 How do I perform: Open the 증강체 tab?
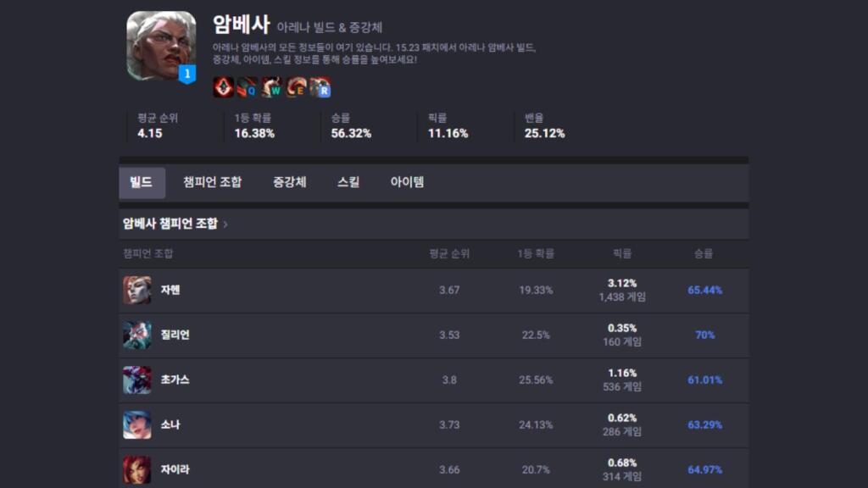(x=289, y=182)
